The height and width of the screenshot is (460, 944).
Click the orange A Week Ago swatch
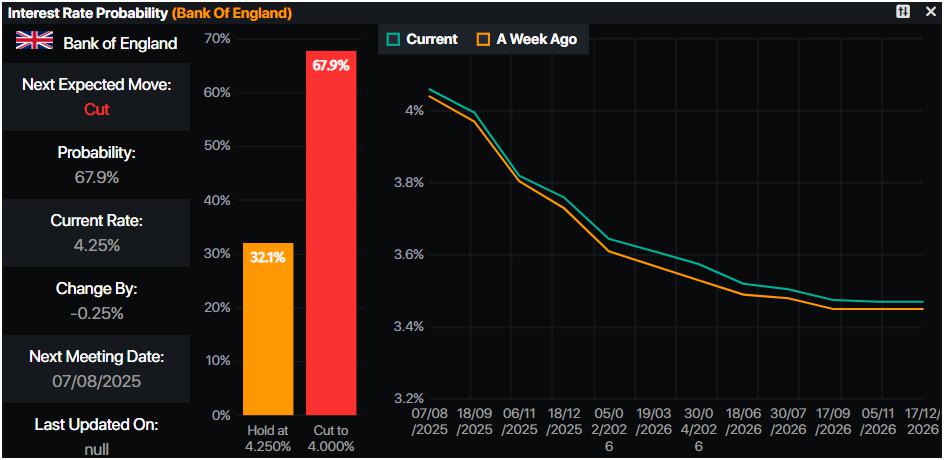click(x=484, y=40)
